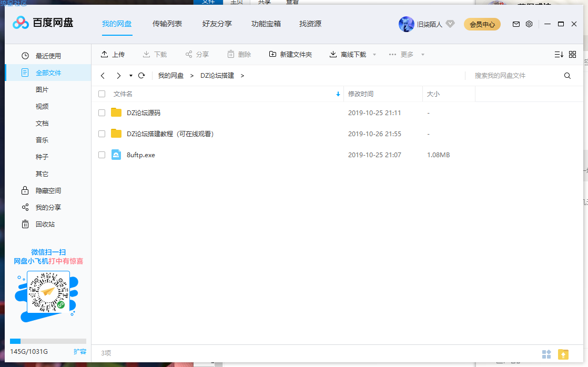Expand the offline download dropdown arrow
This screenshot has width=588, height=367.
click(x=374, y=55)
